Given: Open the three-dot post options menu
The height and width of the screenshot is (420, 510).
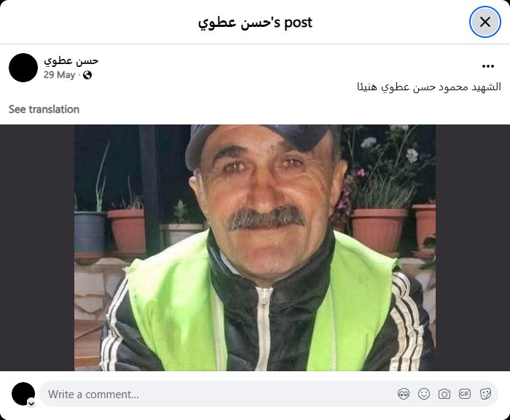Looking at the screenshot, I should click(488, 66).
